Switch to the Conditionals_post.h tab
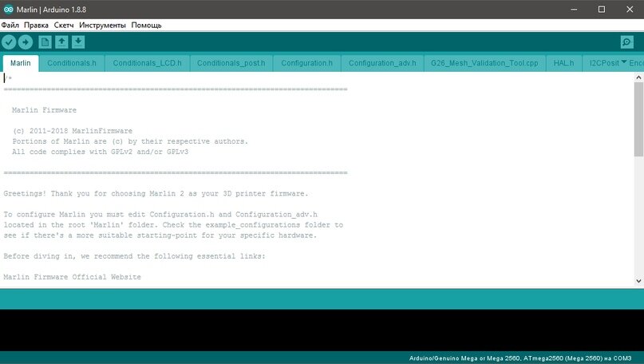644x364 pixels. [x=231, y=63]
